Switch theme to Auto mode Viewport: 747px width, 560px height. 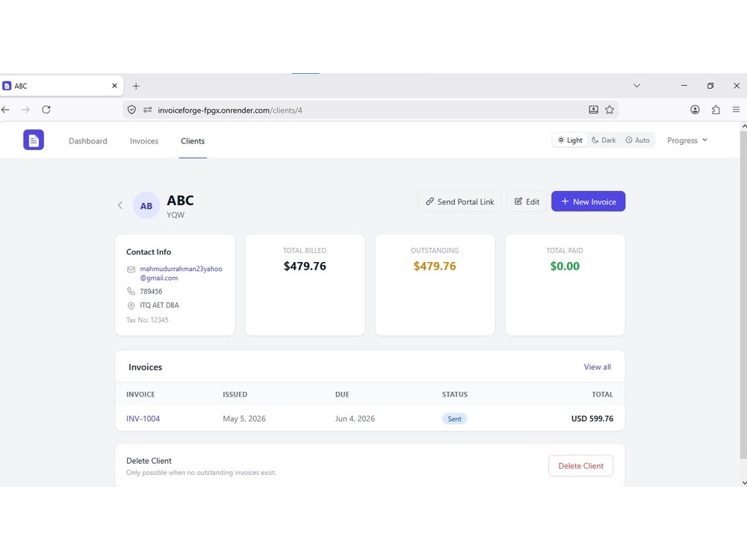(x=637, y=140)
